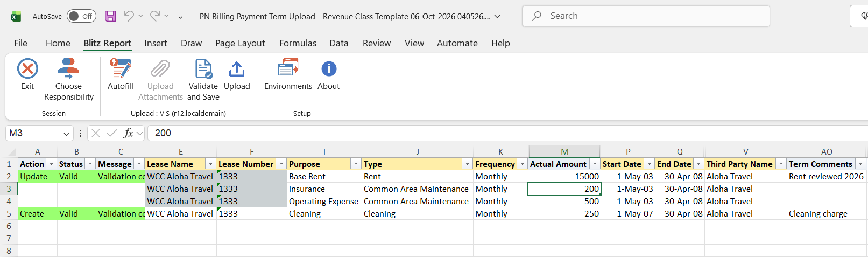
Task: Open the Lease Name filter dropdown
Action: [x=210, y=164]
